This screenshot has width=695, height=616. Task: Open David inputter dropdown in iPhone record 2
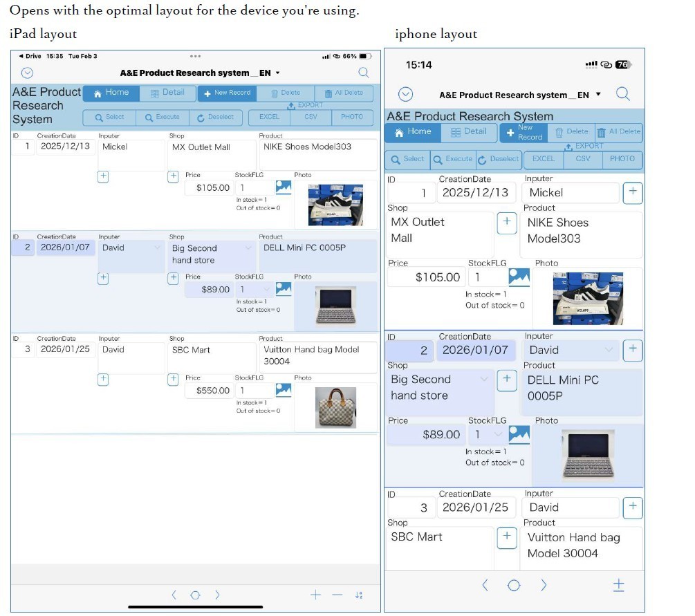pos(609,350)
